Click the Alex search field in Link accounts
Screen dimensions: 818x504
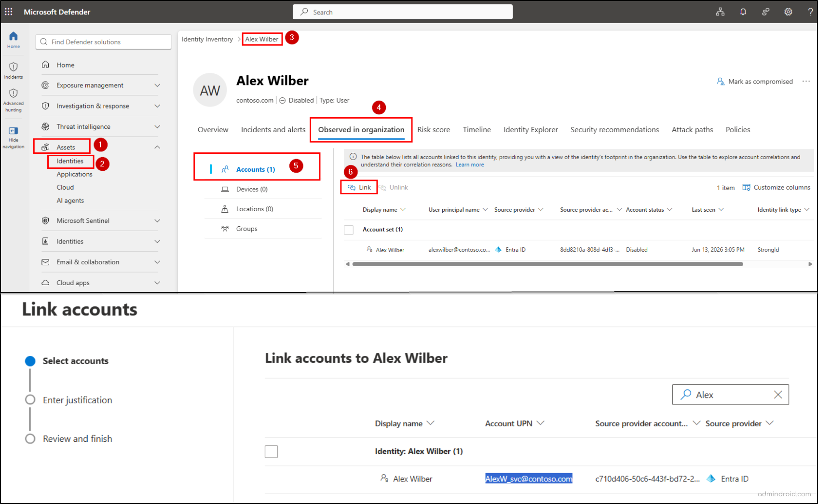coord(730,395)
